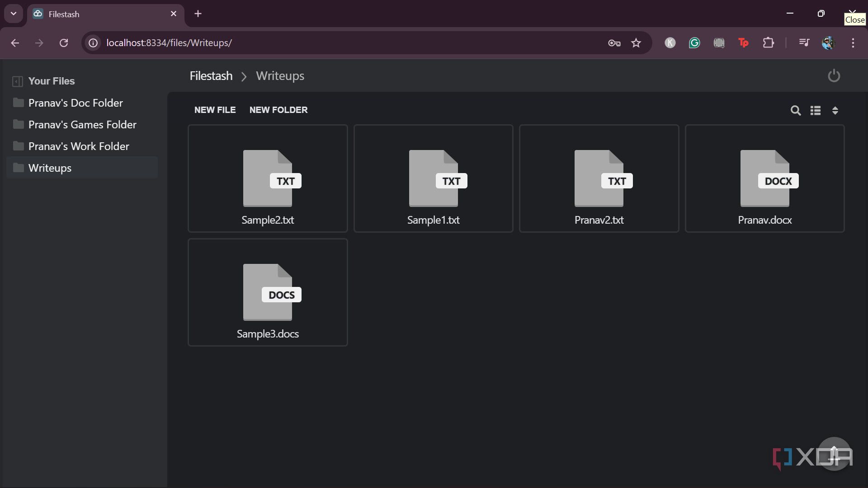
Task: Click the Writeups breadcrumb label
Action: 280,76
